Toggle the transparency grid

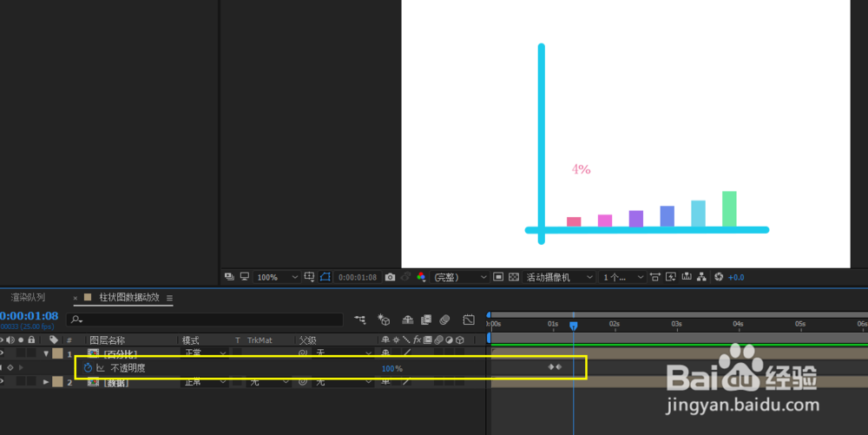[x=514, y=277]
